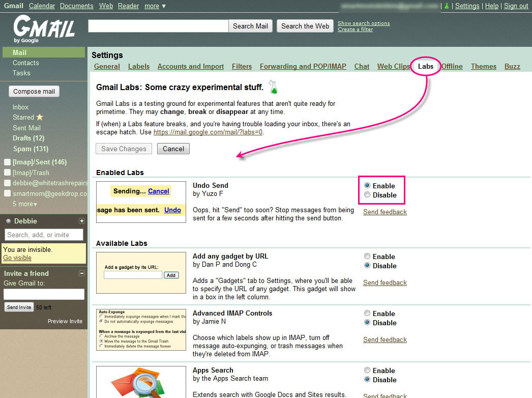The height and width of the screenshot is (398, 532).
Task: Click the Go visible link
Action: tap(17, 258)
